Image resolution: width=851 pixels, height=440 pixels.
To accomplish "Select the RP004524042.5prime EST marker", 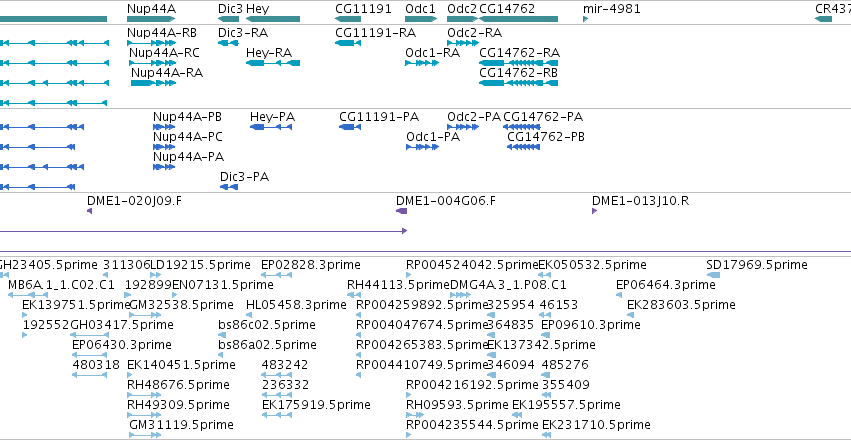I will tap(409, 275).
